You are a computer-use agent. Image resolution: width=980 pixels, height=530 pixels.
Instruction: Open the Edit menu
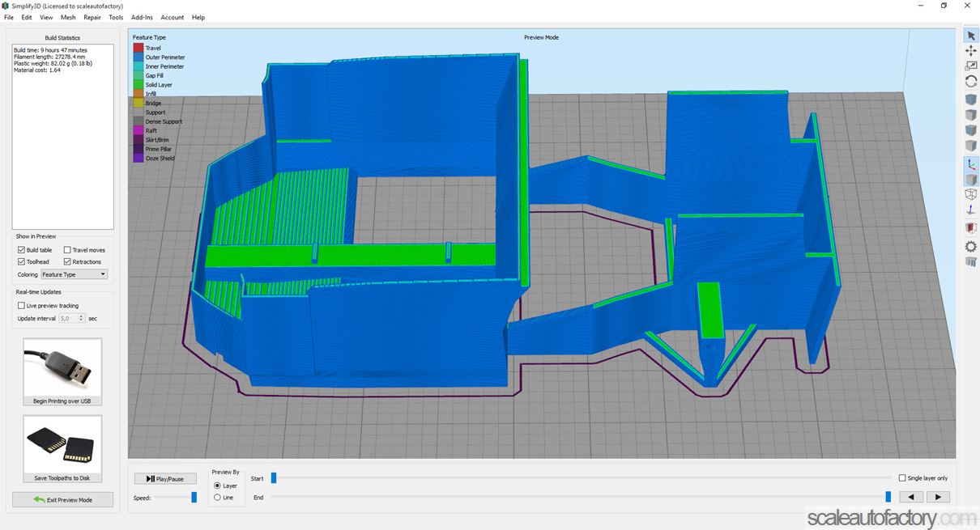pos(27,17)
